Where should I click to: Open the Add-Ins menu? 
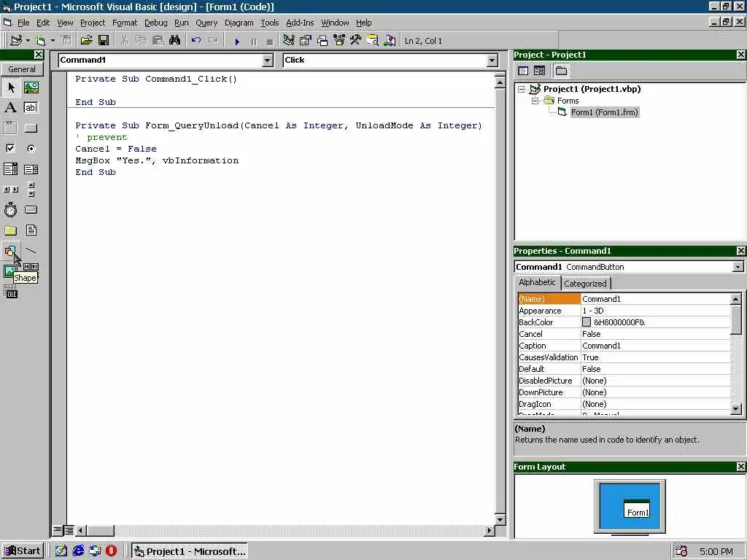coord(300,23)
